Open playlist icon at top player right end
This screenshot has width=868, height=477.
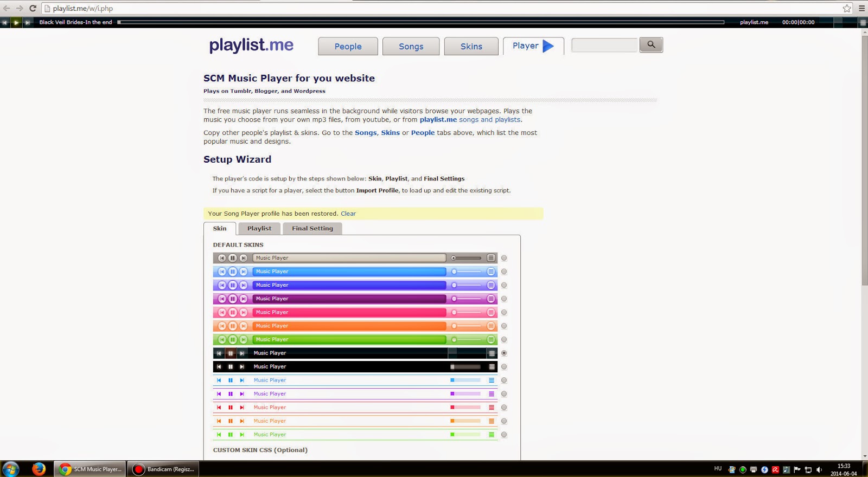pos(863,22)
